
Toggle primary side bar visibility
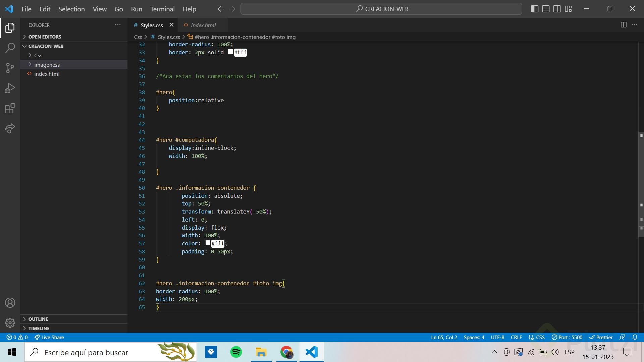[535, 9]
